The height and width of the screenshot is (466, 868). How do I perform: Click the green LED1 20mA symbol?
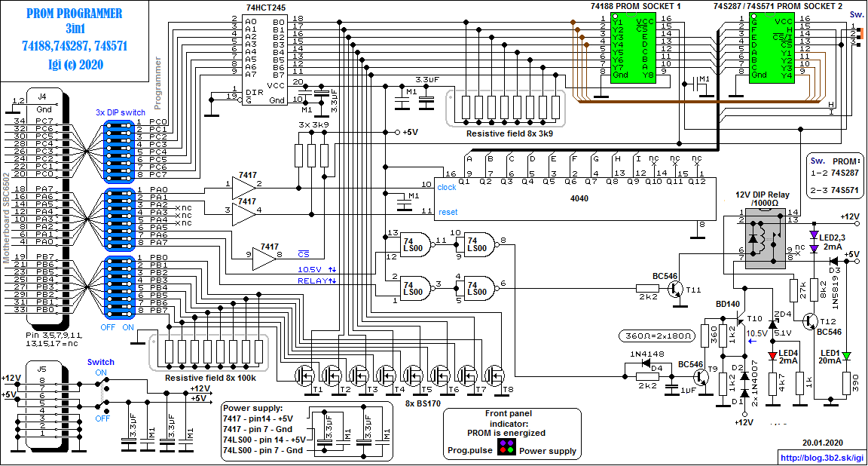coord(846,355)
